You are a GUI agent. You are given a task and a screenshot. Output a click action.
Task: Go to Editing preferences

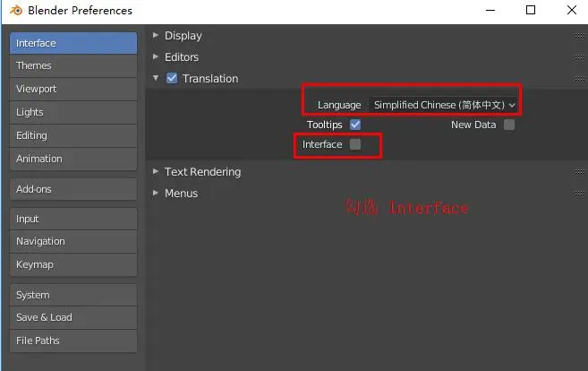[73, 135]
